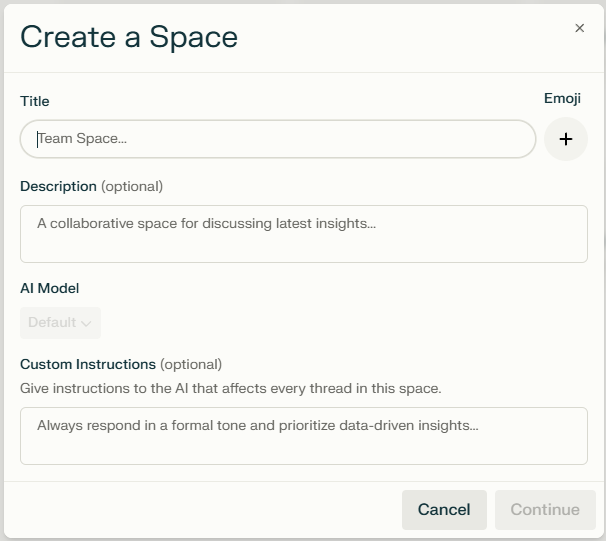Click the Emoji label text

coord(562,98)
